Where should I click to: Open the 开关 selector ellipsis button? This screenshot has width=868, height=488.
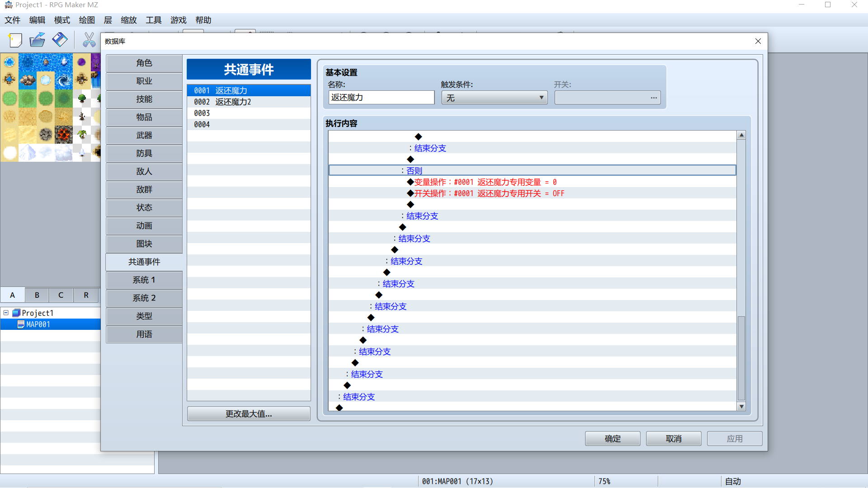click(653, 98)
